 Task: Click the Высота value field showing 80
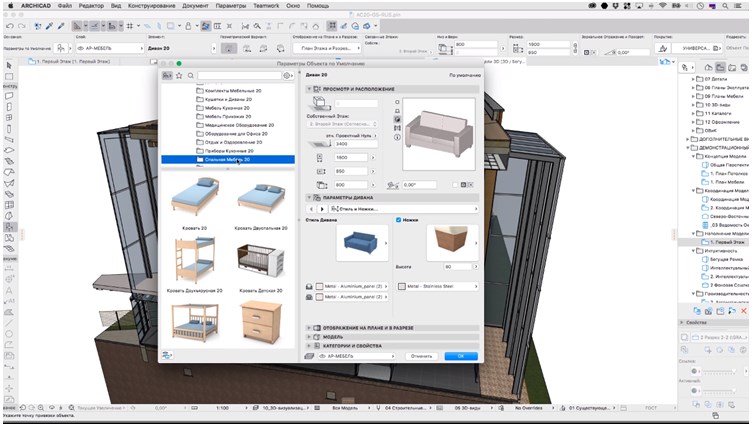coord(458,267)
